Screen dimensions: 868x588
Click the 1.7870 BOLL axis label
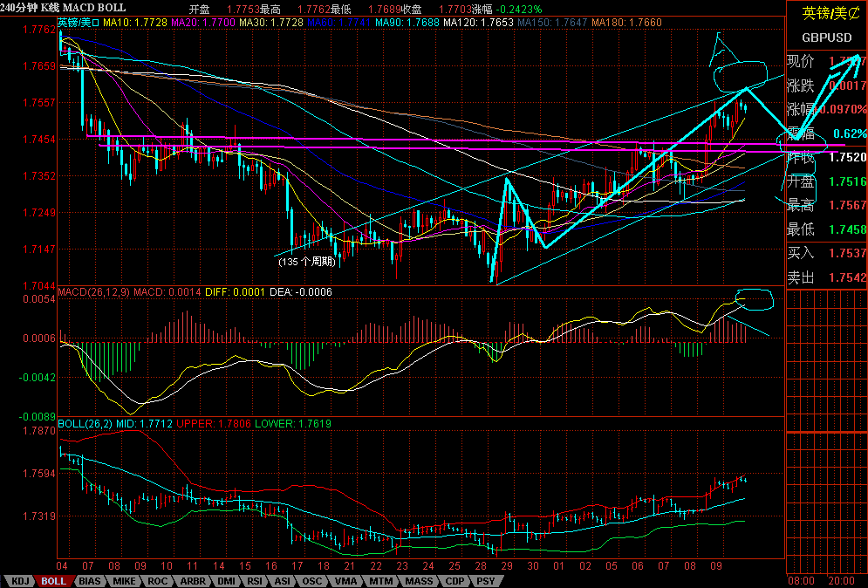pos(39,431)
